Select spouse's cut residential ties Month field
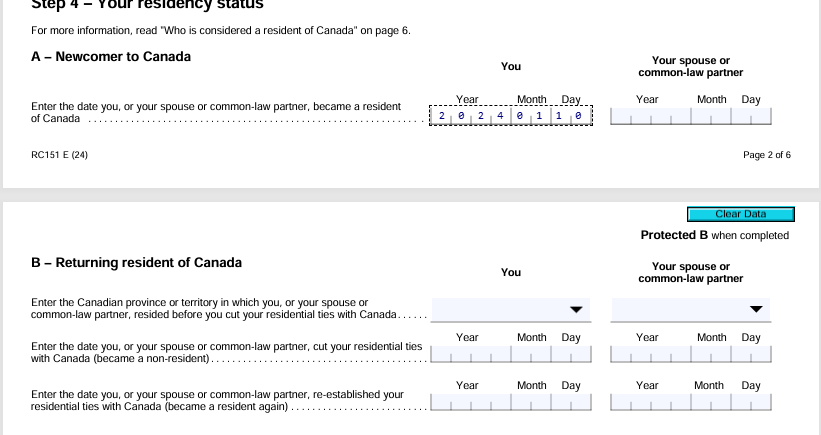Image resolution: width=821 pixels, height=435 pixels. (709, 355)
